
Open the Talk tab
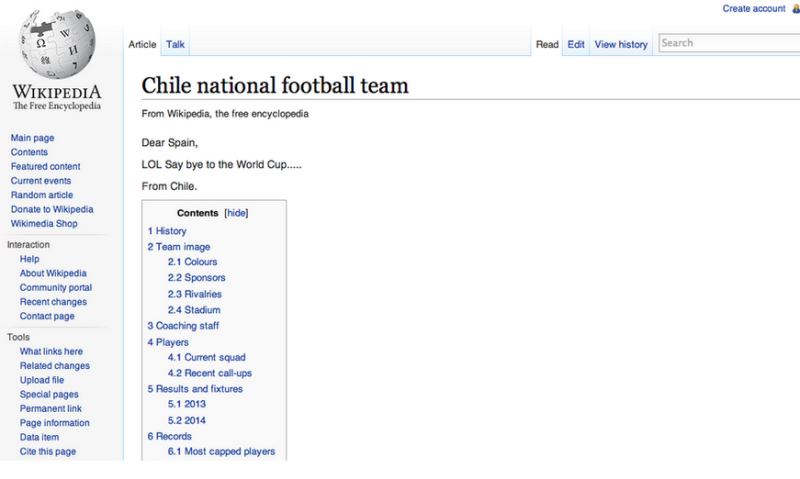[x=175, y=44]
